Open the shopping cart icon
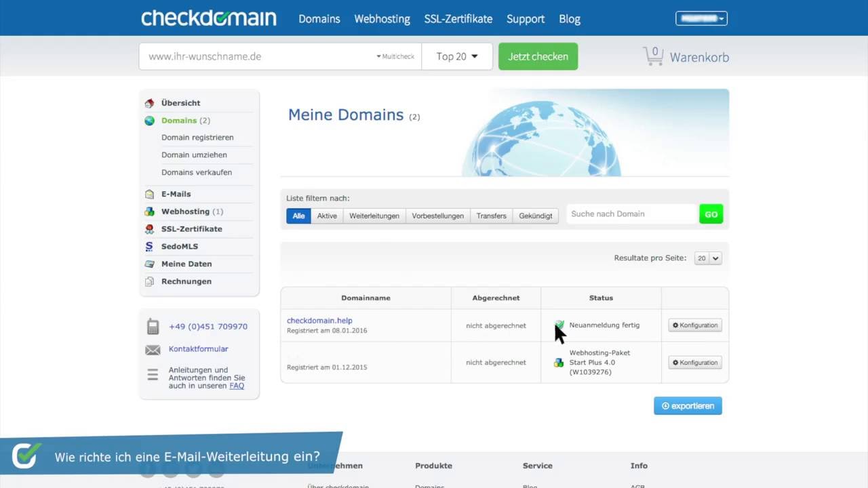 653,56
